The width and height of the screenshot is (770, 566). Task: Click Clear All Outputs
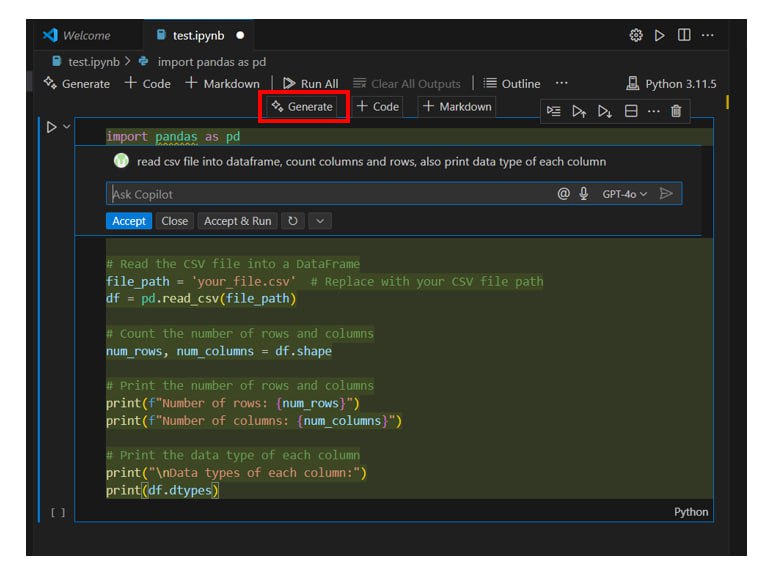[x=407, y=84]
